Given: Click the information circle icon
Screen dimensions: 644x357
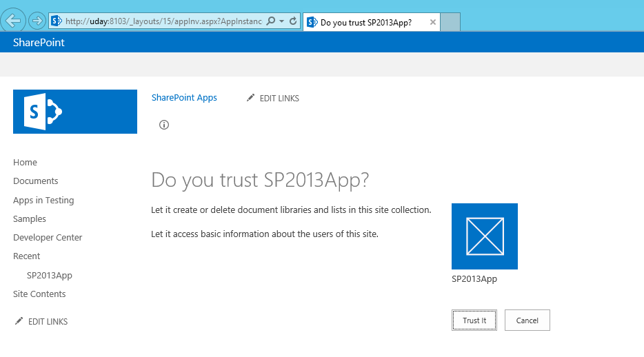Looking at the screenshot, I should click(x=164, y=125).
